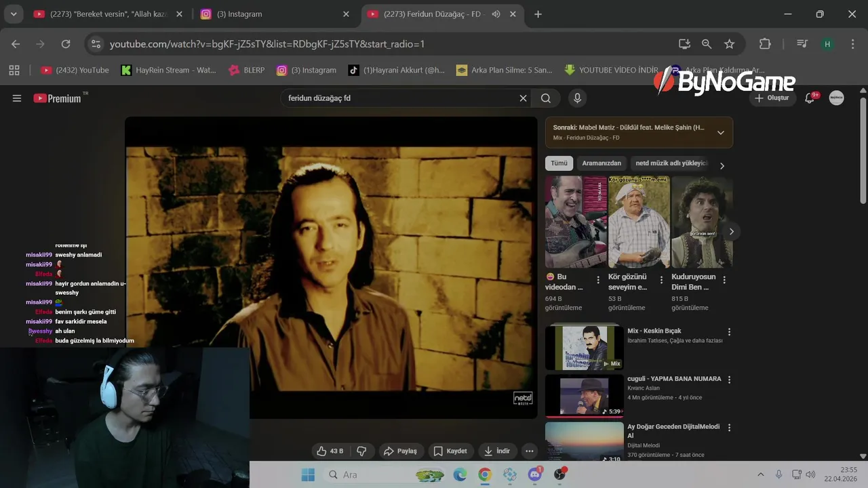Viewport: 868px width, 488px height.
Task: Select the 'Tümü' filter chip
Action: (559, 163)
